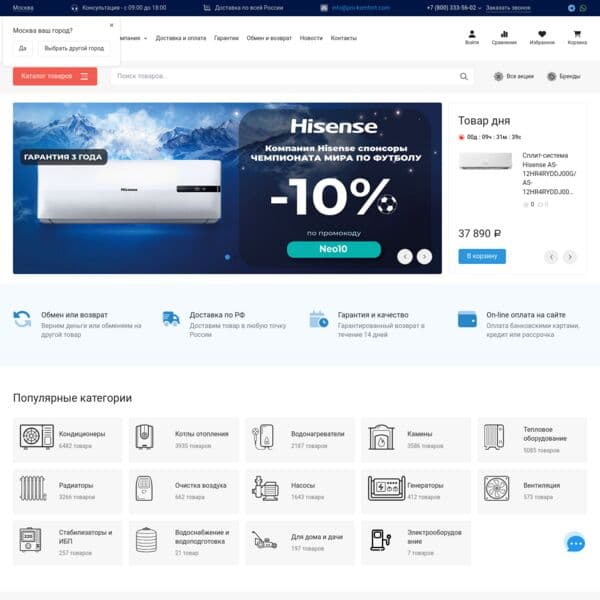The height and width of the screenshot is (600, 600).
Task: Open the WhatsApp icon in top bar
Action: [x=583, y=8]
